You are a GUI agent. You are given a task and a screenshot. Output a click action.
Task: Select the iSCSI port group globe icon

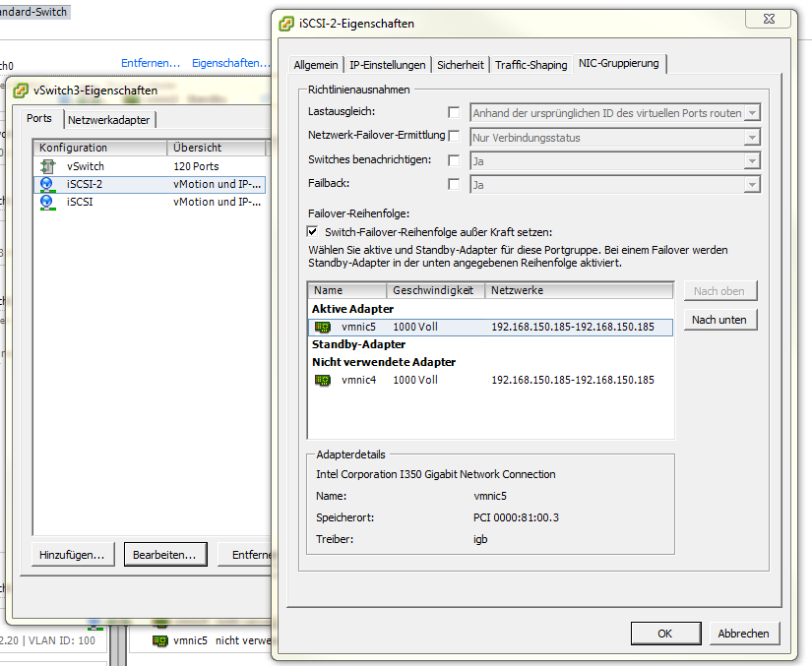tap(46, 202)
